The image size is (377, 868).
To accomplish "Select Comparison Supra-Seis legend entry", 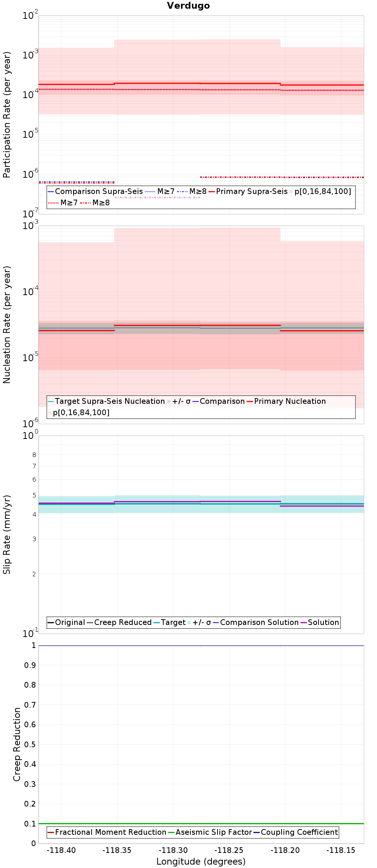I will click(x=95, y=191).
